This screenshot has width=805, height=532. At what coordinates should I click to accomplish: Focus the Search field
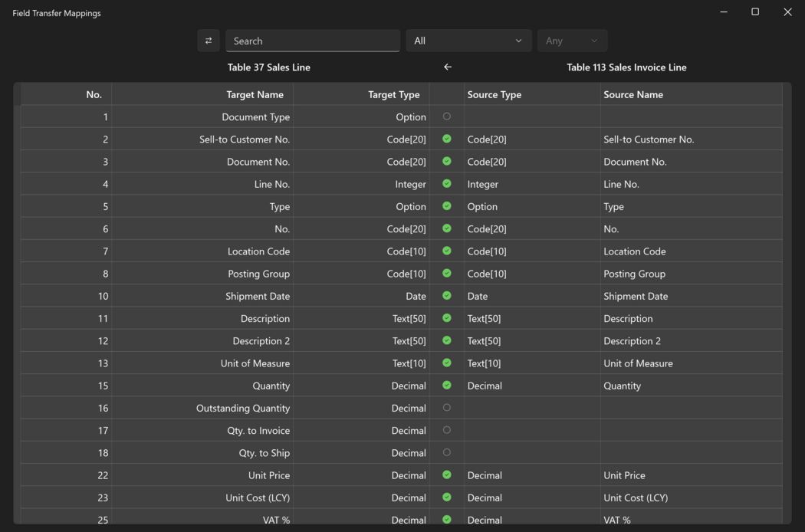(313, 41)
